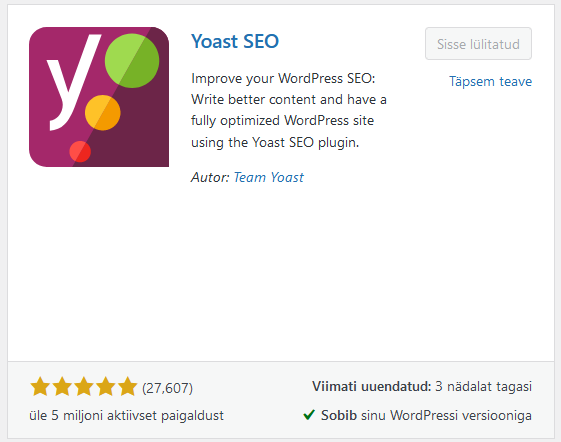Open the Yoast SEO plugin title link
Viewport: 561px width, 442px height.
click(235, 41)
